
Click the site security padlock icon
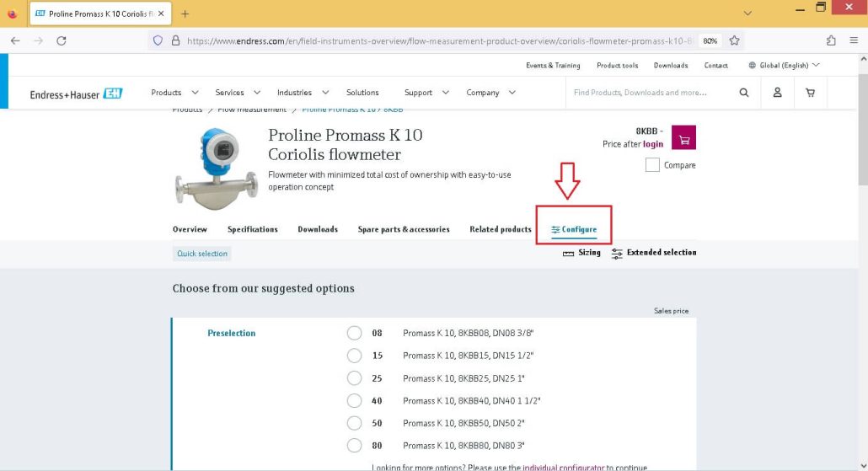click(175, 40)
